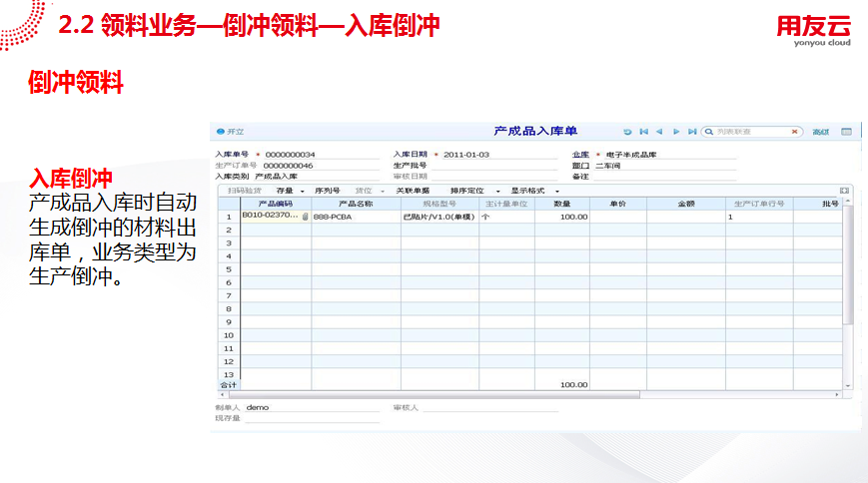Viewport: 868px width, 483px height.
Task: Click the 入库单号 field 0000000034
Action: [321, 155]
